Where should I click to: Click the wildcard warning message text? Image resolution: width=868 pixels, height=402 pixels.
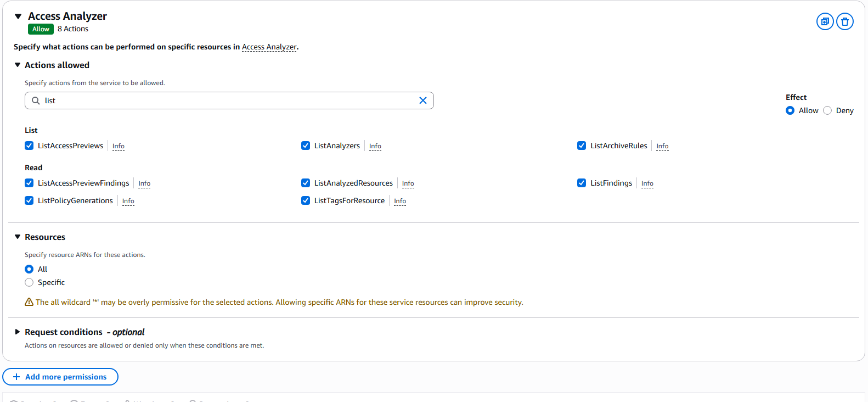point(279,302)
